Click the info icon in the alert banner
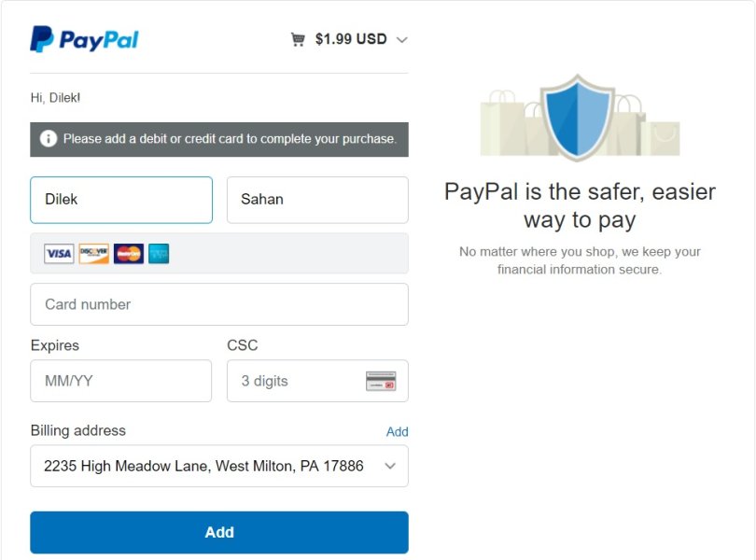This screenshot has width=756, height=560. point(49,139)
